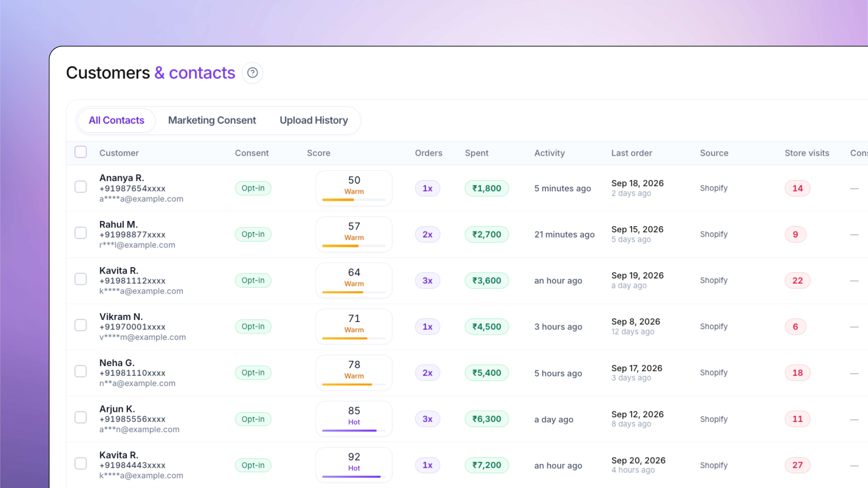Click Rahul M.'s Opt-in consent badge
The height and width of the screenshot is (488, 868).
click(253, 234)
